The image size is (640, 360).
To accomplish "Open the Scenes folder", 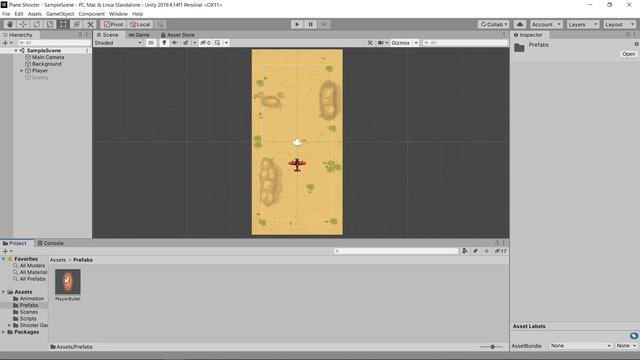I will tap(29, 312).
